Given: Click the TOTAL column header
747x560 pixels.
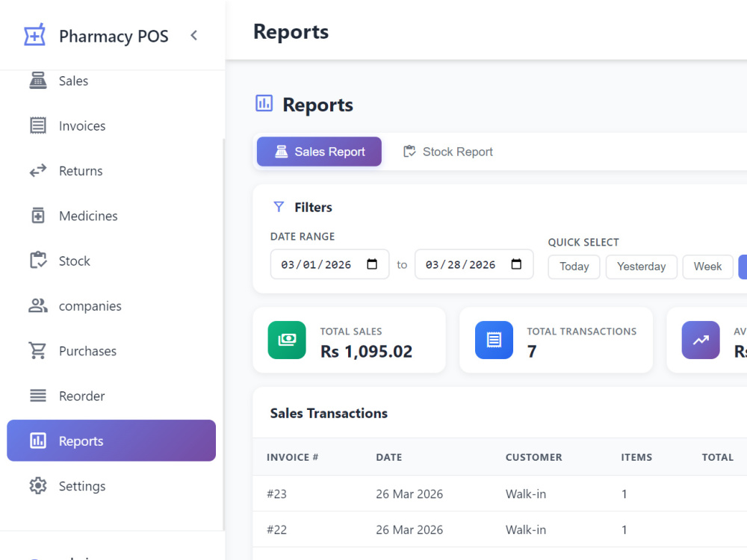Looking at the screenshot, I should (717, 457).
